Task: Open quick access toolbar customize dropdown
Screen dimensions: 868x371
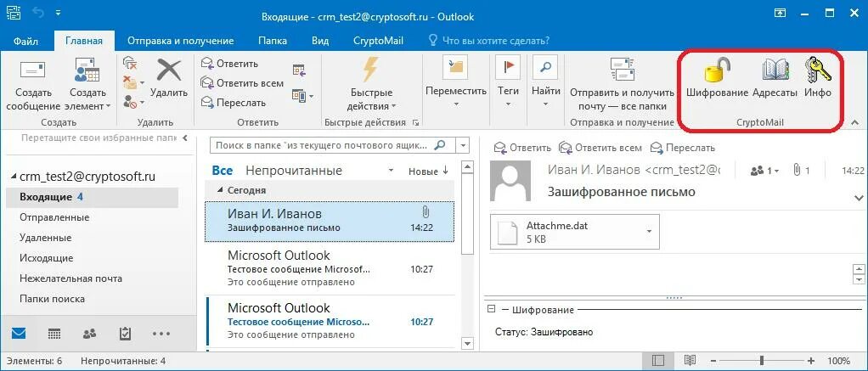Action: [59, 12]
